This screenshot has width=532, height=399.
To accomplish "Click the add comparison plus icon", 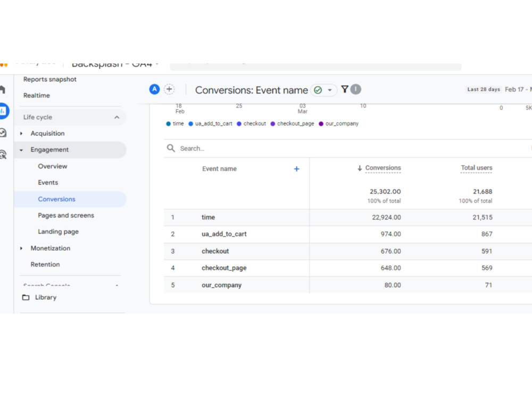I will (169, 89).
